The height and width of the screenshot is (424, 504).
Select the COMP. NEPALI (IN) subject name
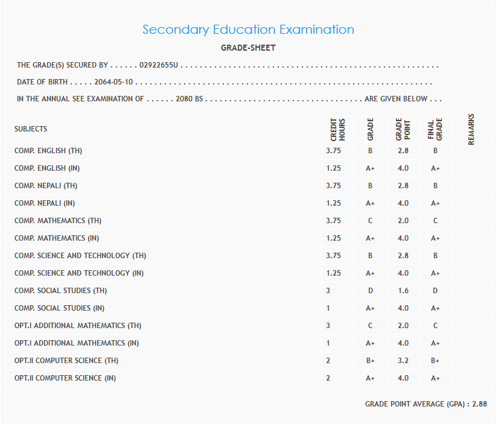tap(45, 203)
